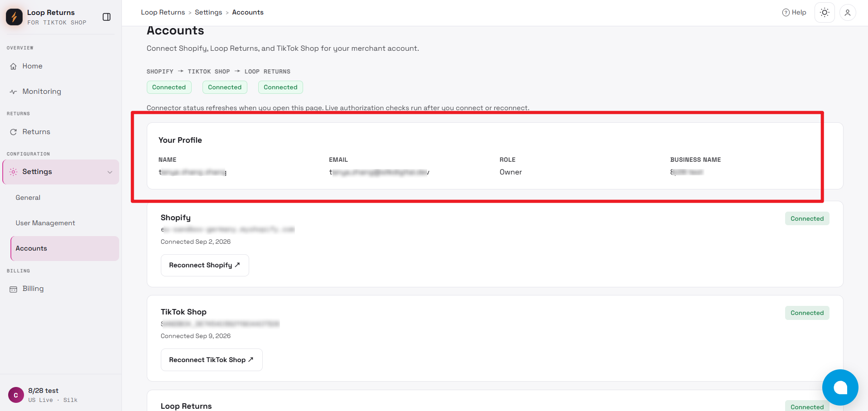Click the 'Owner' role value
This screenshot has width=868, height=411.
click(511, 172)
